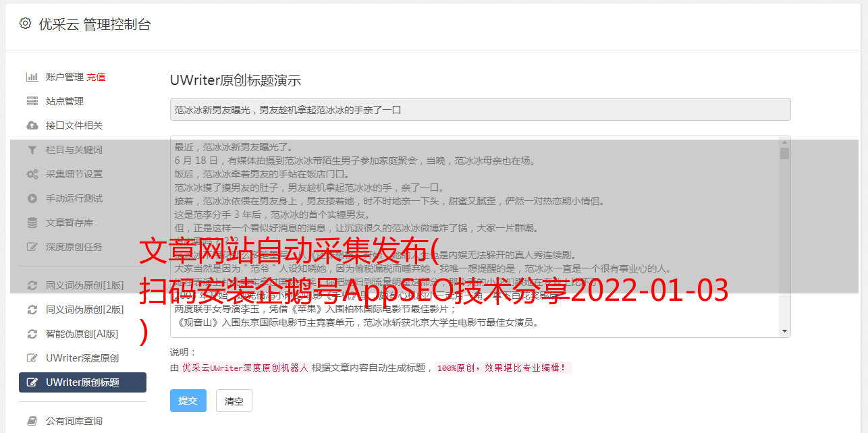Click the UWriter原创标题演示 heading
The height and width of the screenshot is (433, 868).
[236, 80]
